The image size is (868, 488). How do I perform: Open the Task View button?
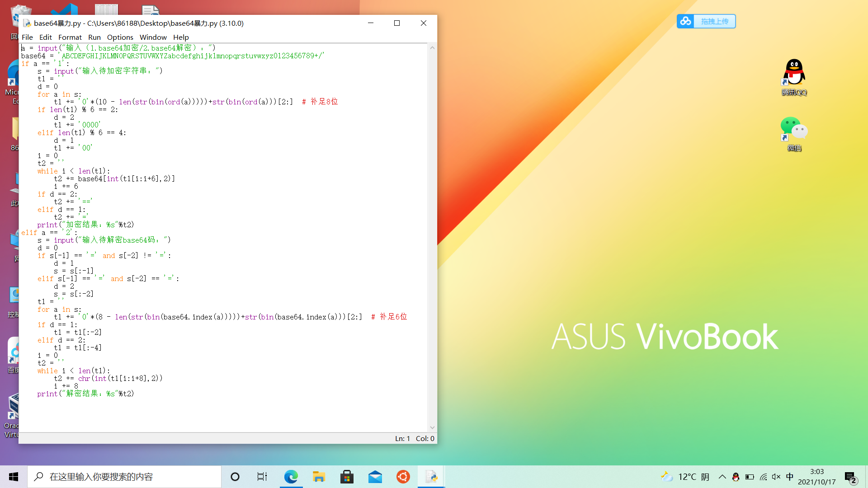tap(262, 477)
